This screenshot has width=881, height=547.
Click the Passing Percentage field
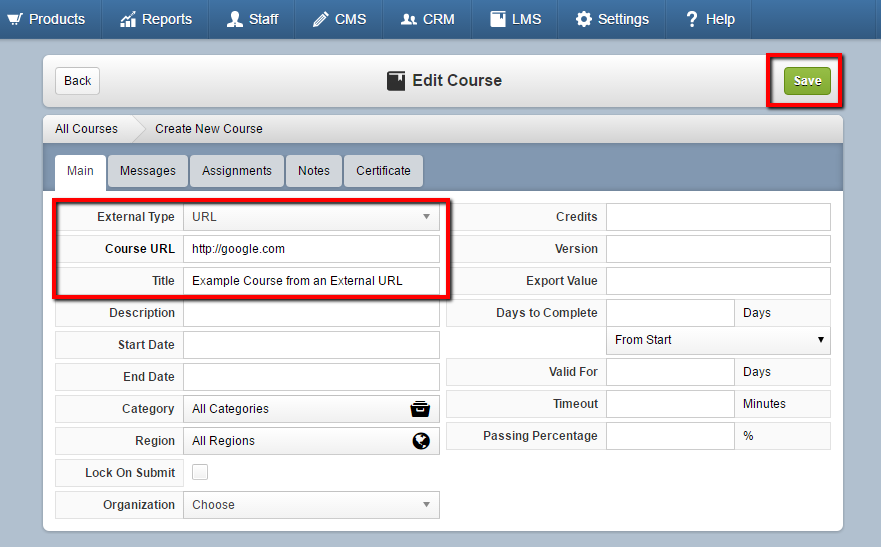[x=670, y=436]
